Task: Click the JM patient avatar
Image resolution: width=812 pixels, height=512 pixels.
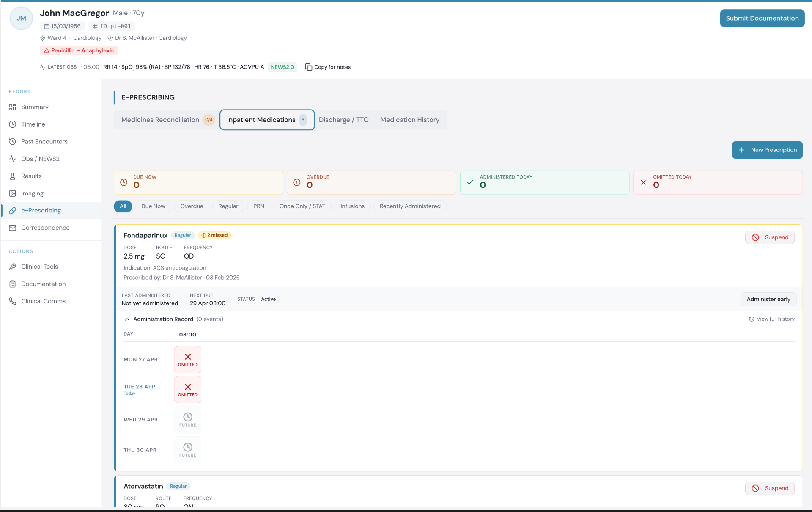Action: [x=21, y=18]
